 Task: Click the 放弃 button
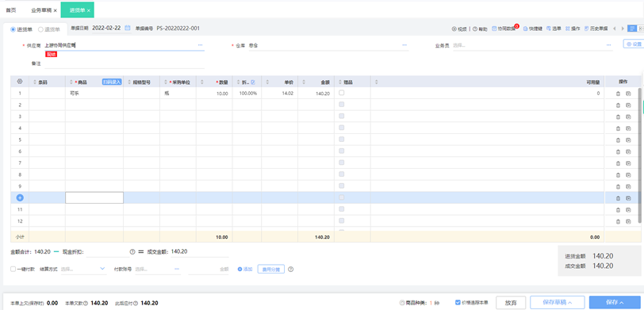click(511, 302)
